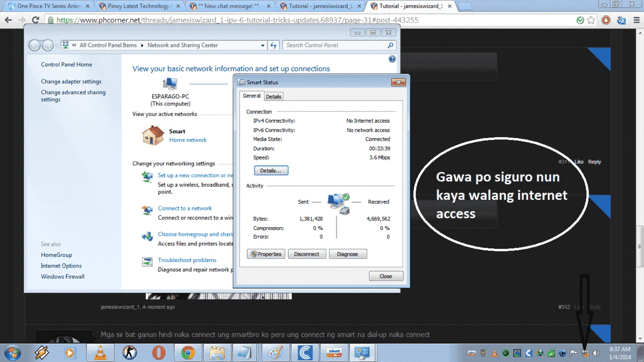Click the Home network link
Viewport: 644px width, 362px height.
coord(188,140)
